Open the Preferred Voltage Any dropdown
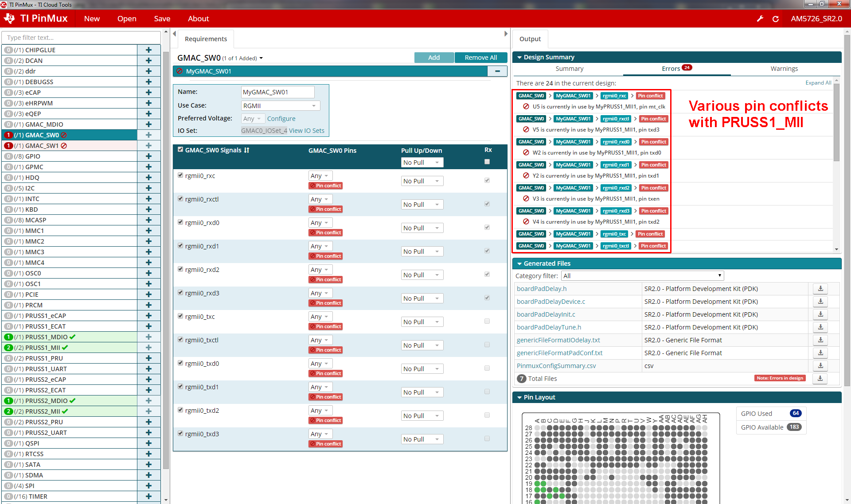This screenshot has height=504, width=851. coord(253,119)
